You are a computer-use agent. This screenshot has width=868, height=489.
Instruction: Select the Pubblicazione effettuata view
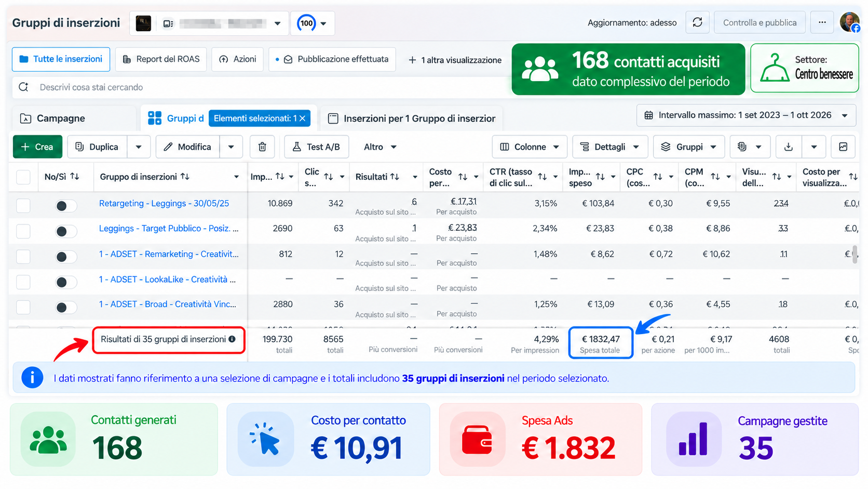tap(332, 59)
